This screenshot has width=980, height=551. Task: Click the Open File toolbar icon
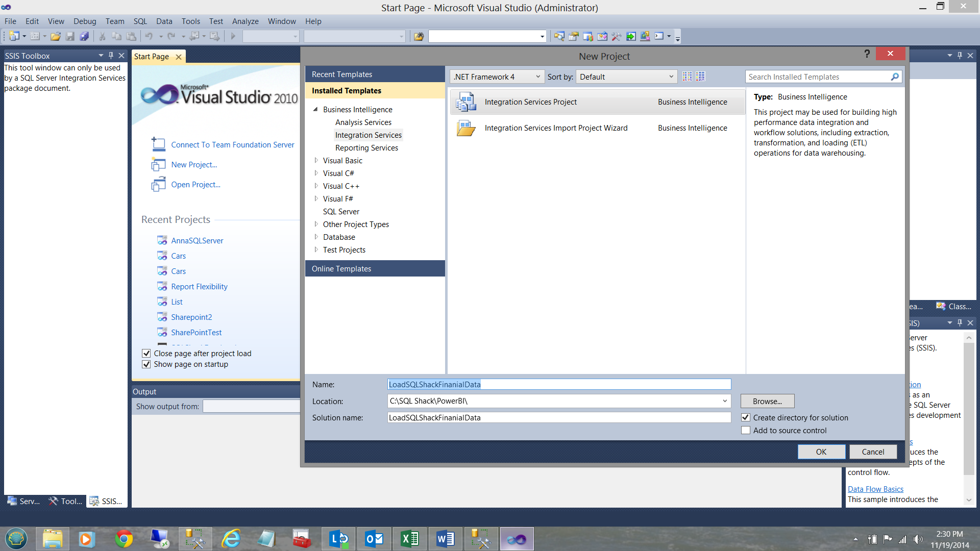click(x=56, y=36)
